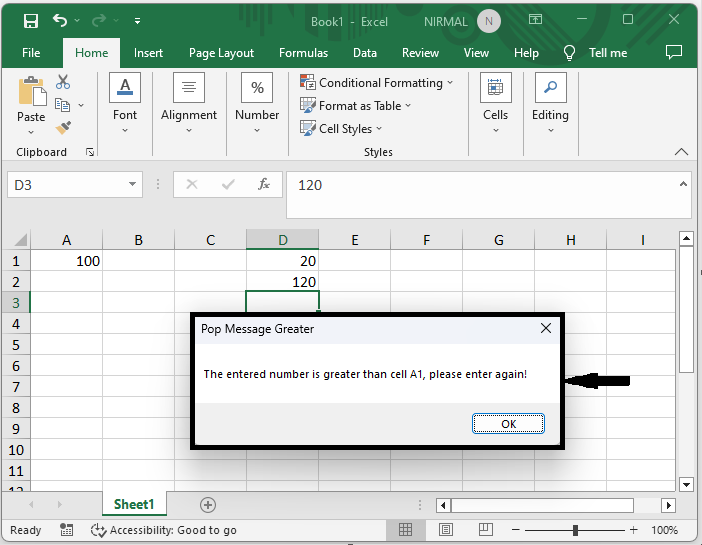The image size is (702, 545).
Task: Click the Copy icon
Action: pyautogui.click(x=62, y=105)
